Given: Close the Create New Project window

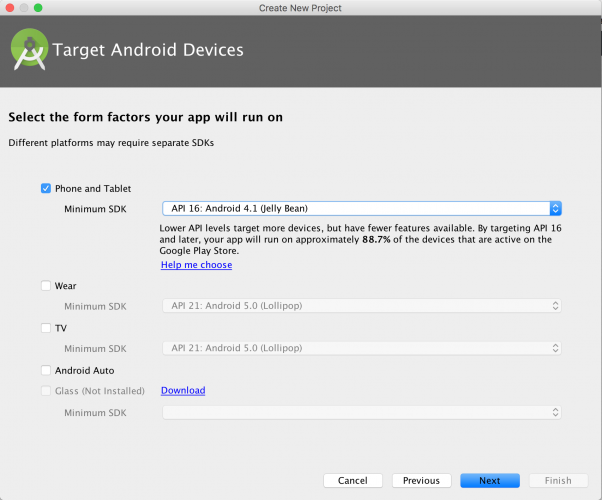Looking at the screenshot, I should click(x=10, y=8).
